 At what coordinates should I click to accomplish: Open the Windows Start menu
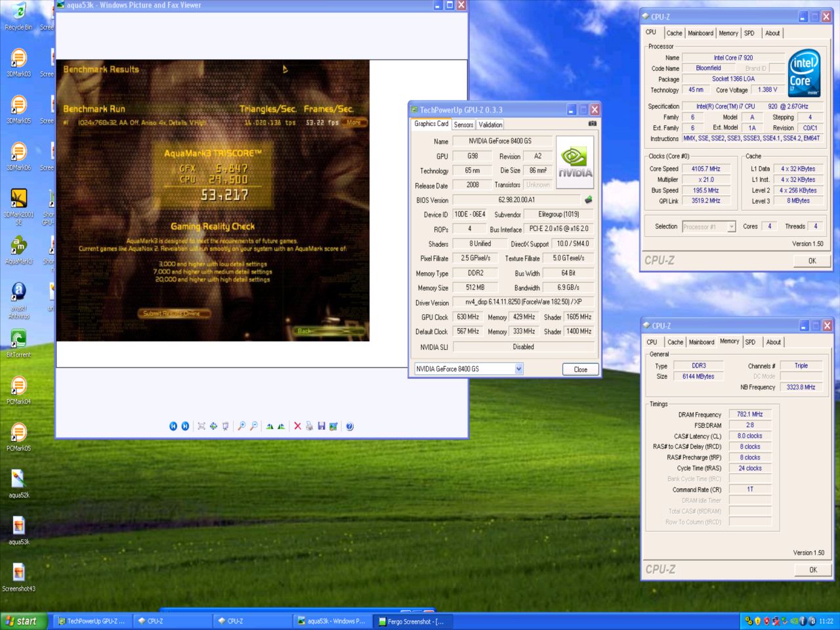click(24, 621)
